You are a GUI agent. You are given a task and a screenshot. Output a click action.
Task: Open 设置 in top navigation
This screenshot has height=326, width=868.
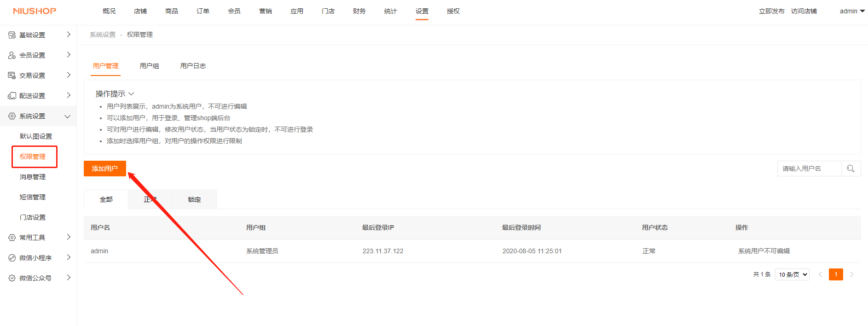(422, 11)
